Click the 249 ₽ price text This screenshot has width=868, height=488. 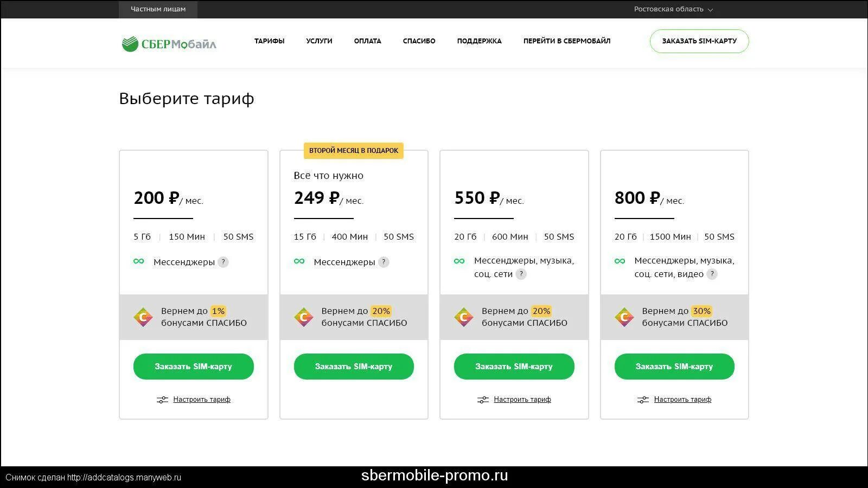pyautogui.click(x=317, y=198)
